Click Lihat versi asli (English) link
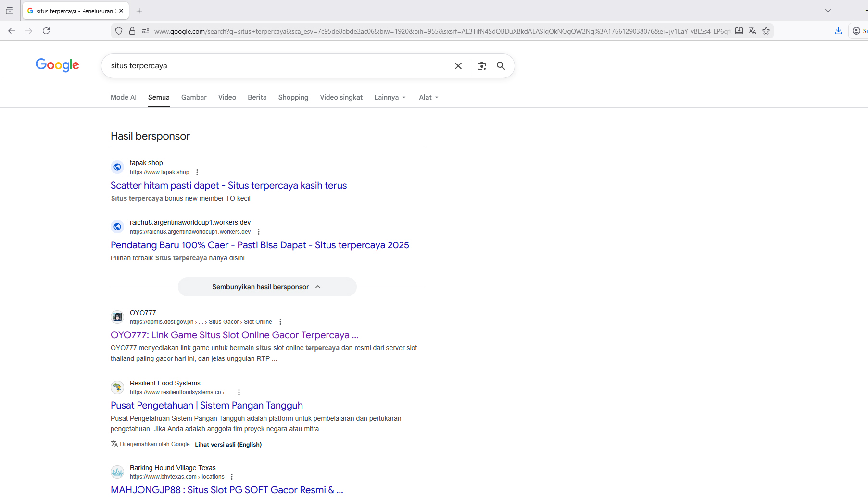The width and height of the screenshot is (868, 499). coord(228,444)
